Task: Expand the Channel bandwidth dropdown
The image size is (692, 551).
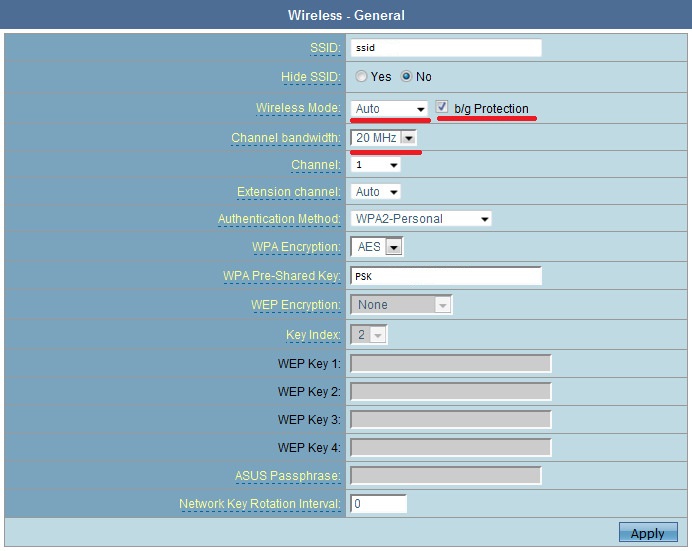Action: pos(384,138)
